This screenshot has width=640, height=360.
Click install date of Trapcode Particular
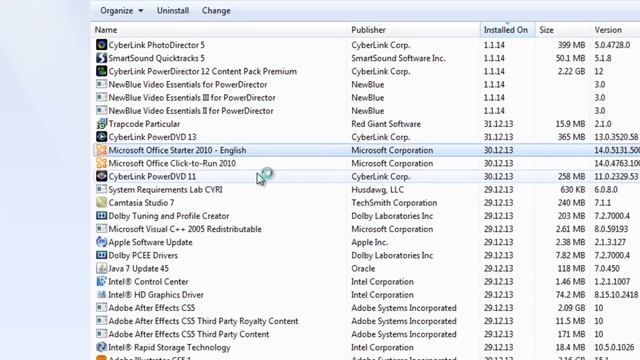point(498,124)
